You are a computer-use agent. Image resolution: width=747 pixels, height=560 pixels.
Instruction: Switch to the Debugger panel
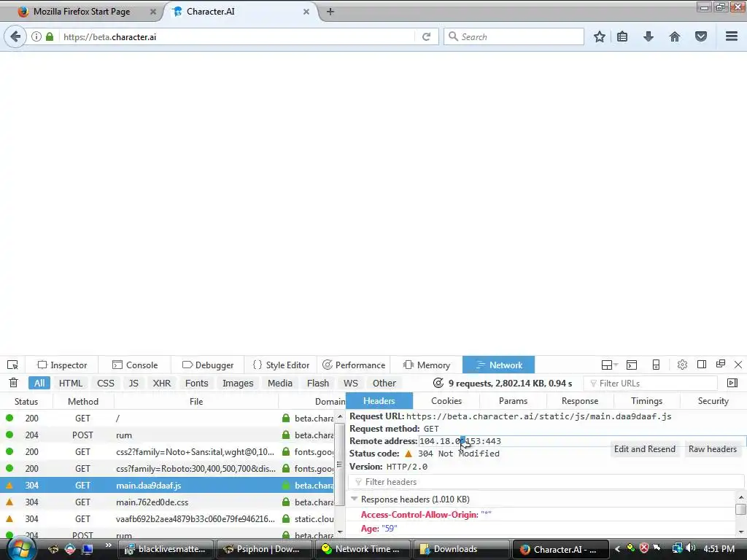(x=208, y=365)
